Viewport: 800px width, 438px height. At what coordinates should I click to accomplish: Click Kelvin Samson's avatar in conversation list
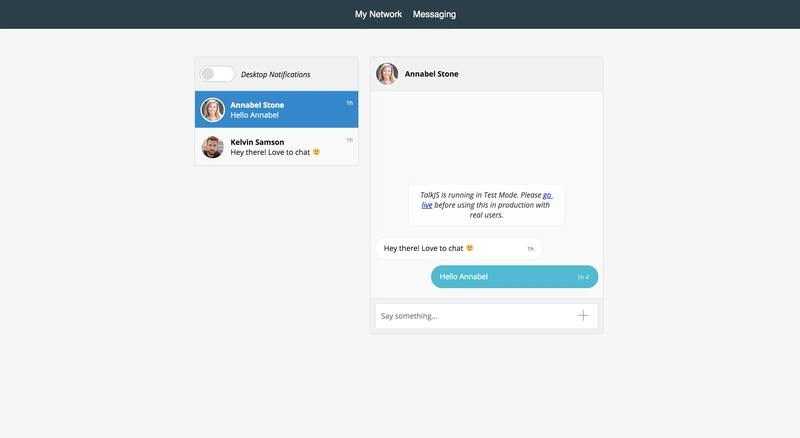(212, 147)
